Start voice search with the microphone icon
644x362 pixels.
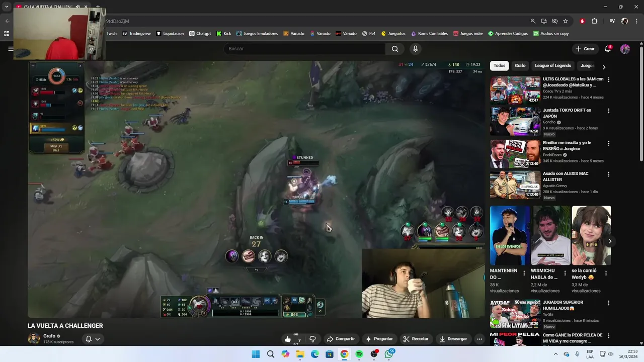tap(415, 49)
